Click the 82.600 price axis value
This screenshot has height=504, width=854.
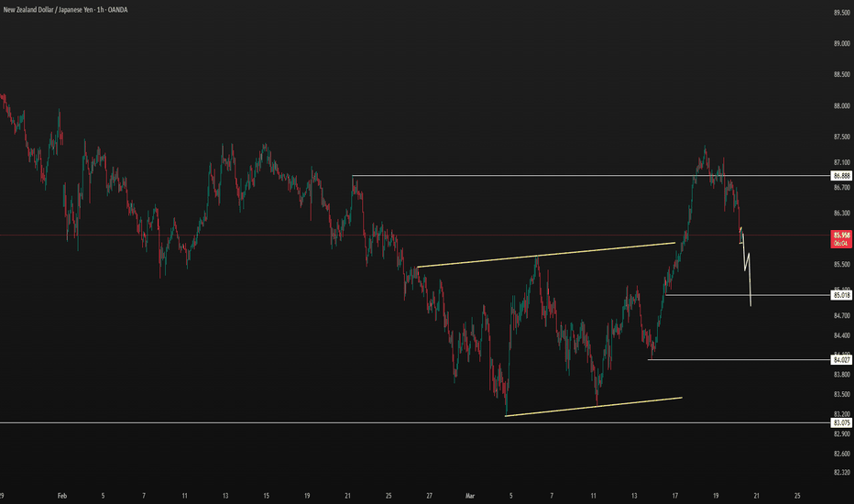tap(841, 454)
